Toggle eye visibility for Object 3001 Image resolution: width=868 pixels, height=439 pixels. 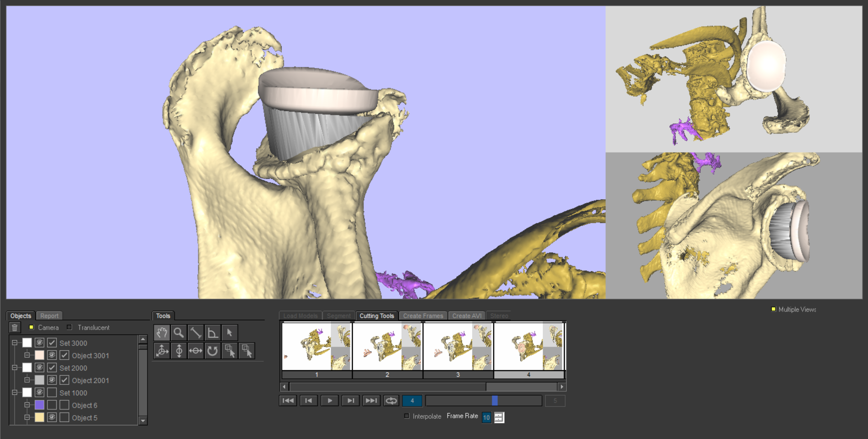click(52, 355)
